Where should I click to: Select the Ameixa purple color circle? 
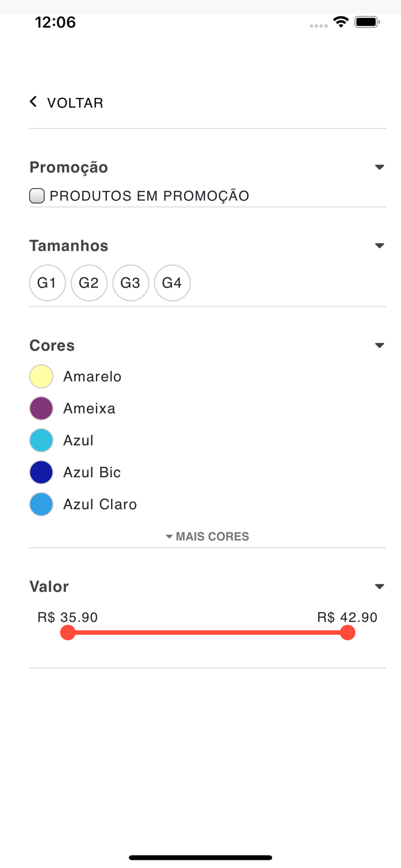pos(41,408)
